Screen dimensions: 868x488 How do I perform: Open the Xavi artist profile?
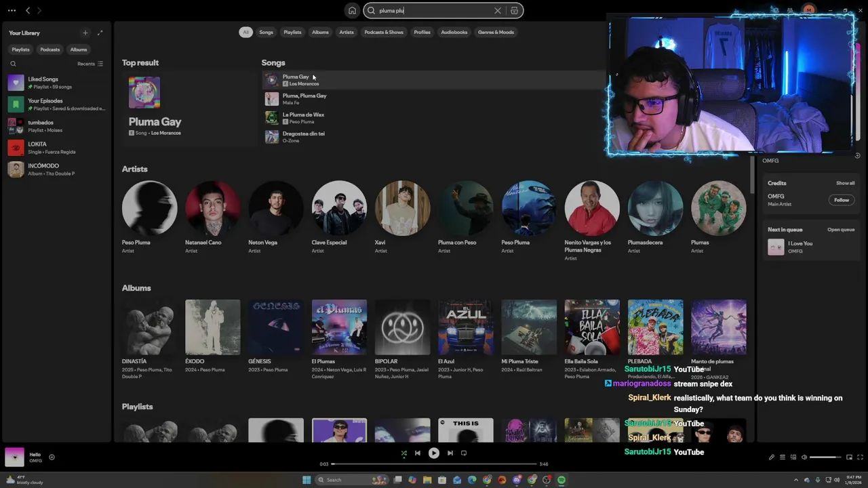click(x=402, y=217)
